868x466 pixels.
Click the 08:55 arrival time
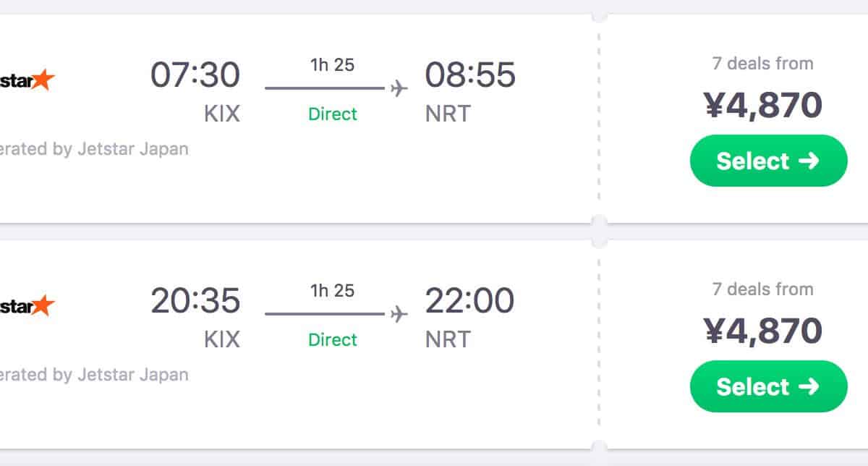point(470,75)
